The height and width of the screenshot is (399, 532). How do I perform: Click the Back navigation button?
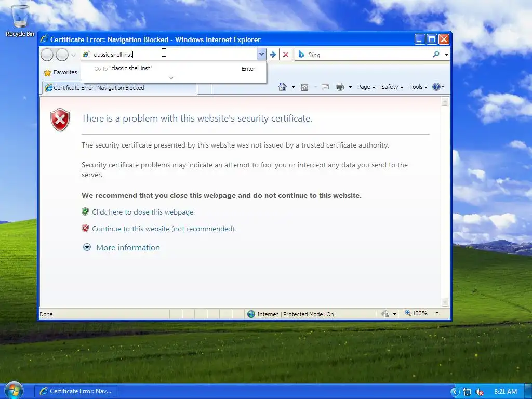tap(47, 55)
